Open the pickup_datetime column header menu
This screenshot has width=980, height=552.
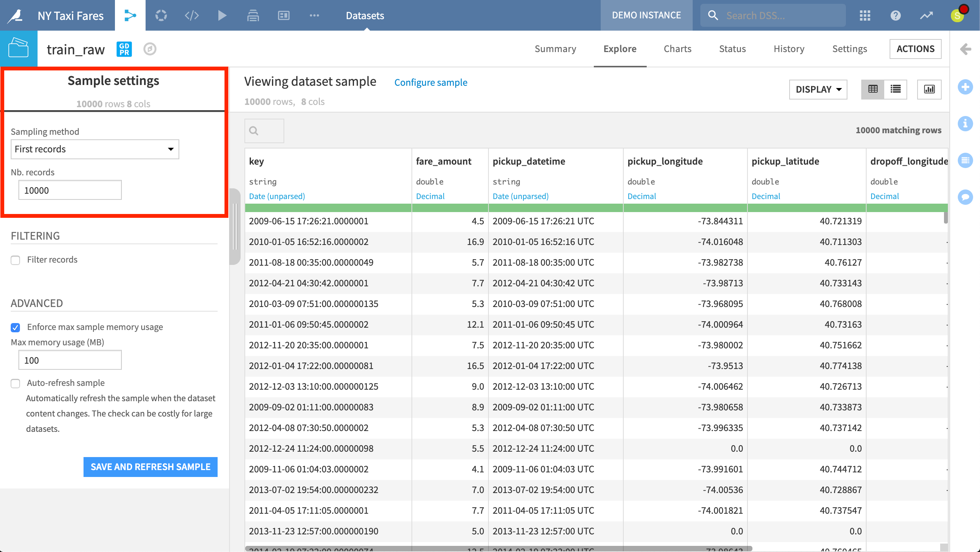pyautogui.click(x=529, y=161)
